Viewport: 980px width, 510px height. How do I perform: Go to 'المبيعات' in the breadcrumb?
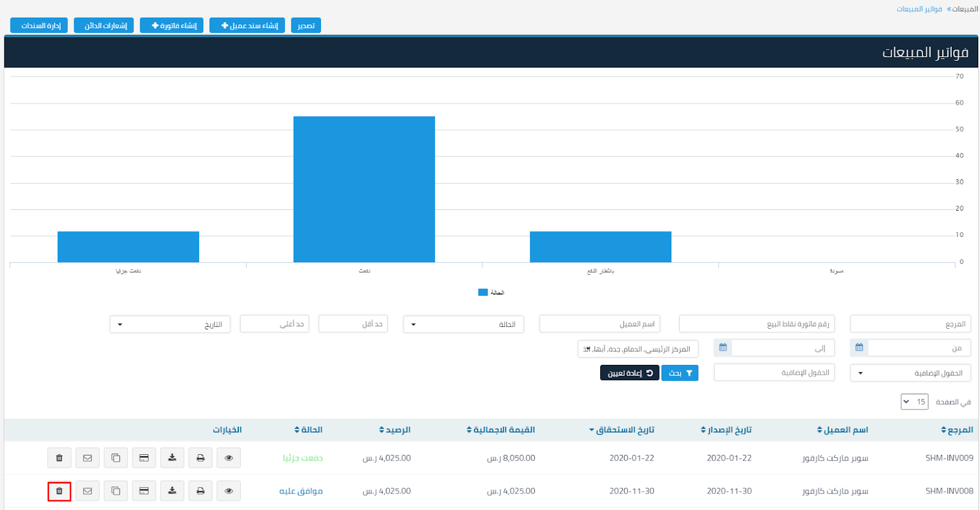(x=965, y=9)
